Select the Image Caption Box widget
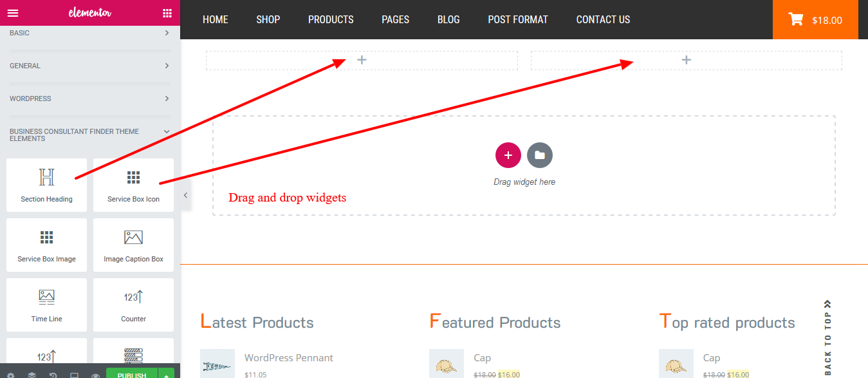 pos(133,245)
